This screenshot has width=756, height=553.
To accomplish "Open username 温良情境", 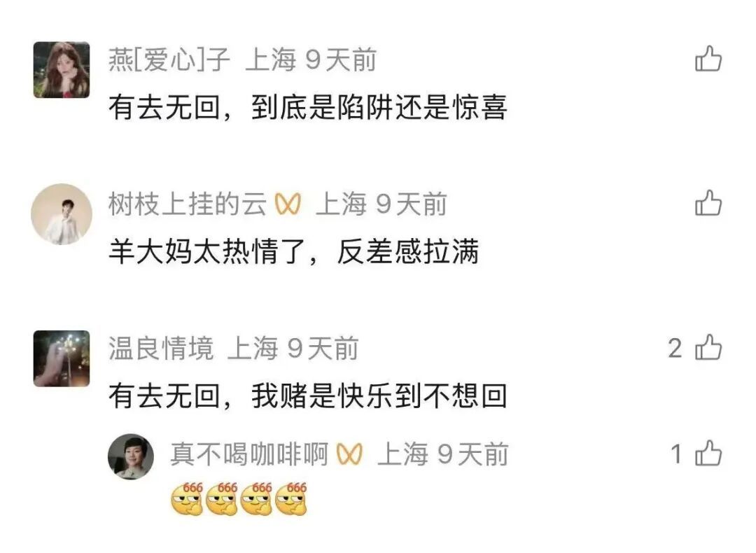I will click(x=161, y=348).
